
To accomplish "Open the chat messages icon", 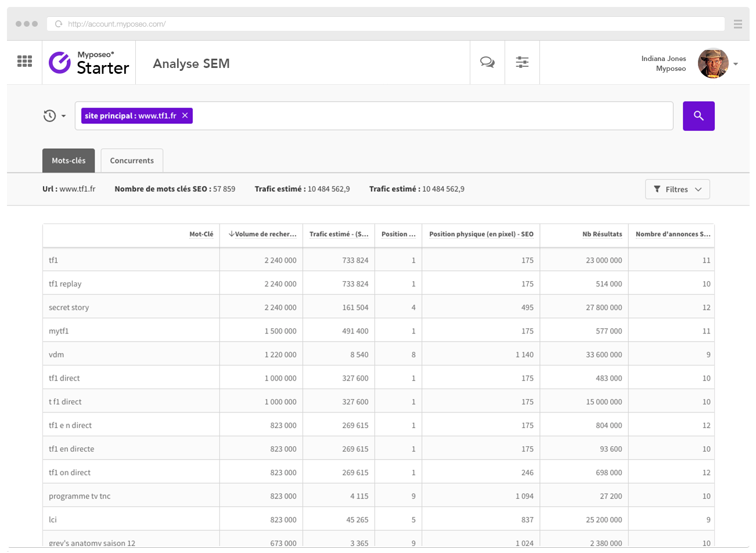I will pos(487,62).
